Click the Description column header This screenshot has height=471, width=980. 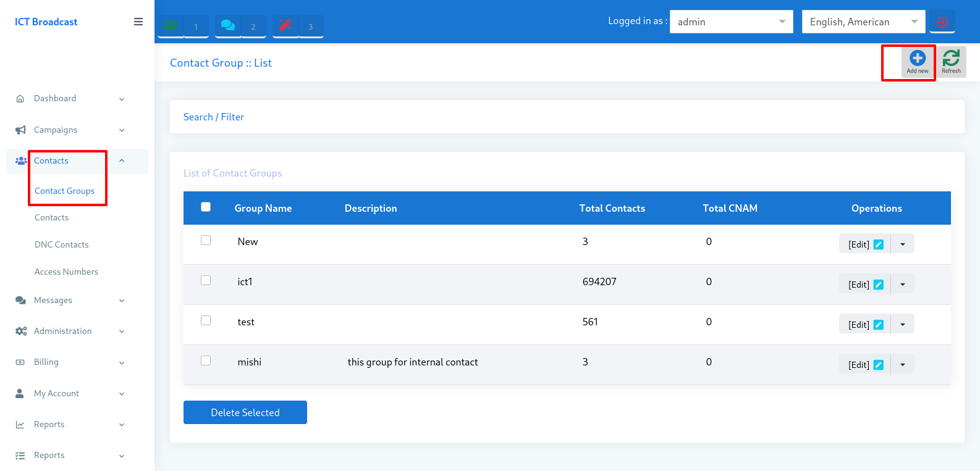371,208
